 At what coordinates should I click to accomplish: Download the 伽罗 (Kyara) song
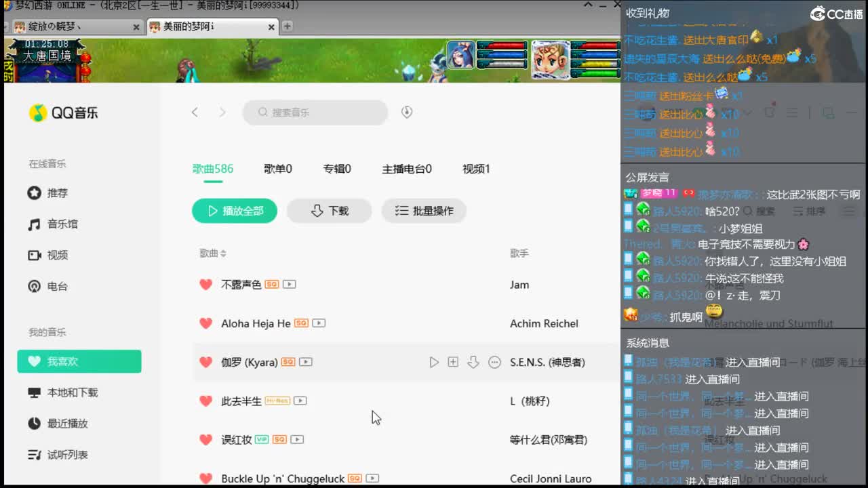point(473,363)
